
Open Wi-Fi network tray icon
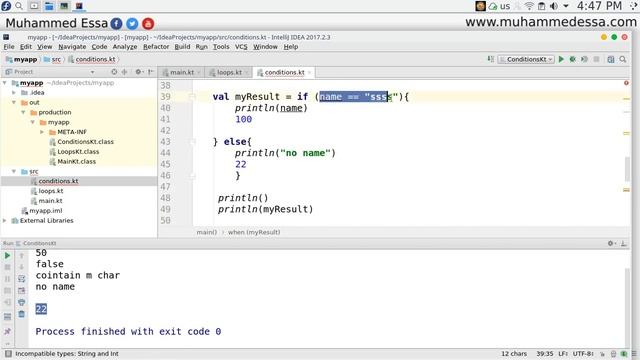pyautogui.click(x=529, y=6)
